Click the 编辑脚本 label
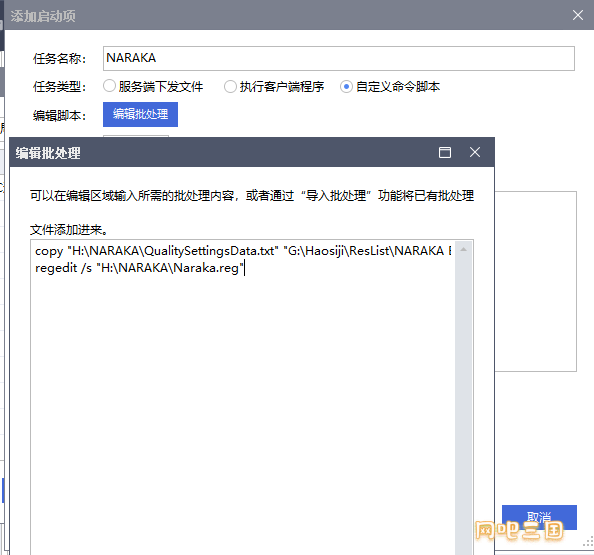594x555 pixels. coord(59,115)
